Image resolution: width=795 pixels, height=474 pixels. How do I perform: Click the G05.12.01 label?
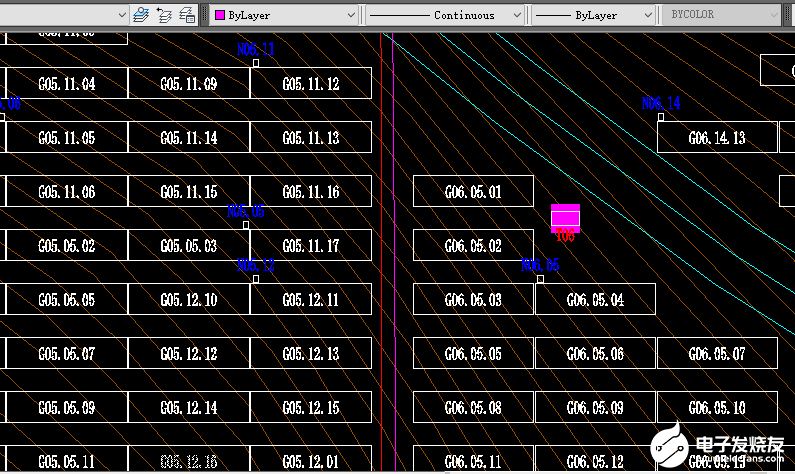pos(311,461)
